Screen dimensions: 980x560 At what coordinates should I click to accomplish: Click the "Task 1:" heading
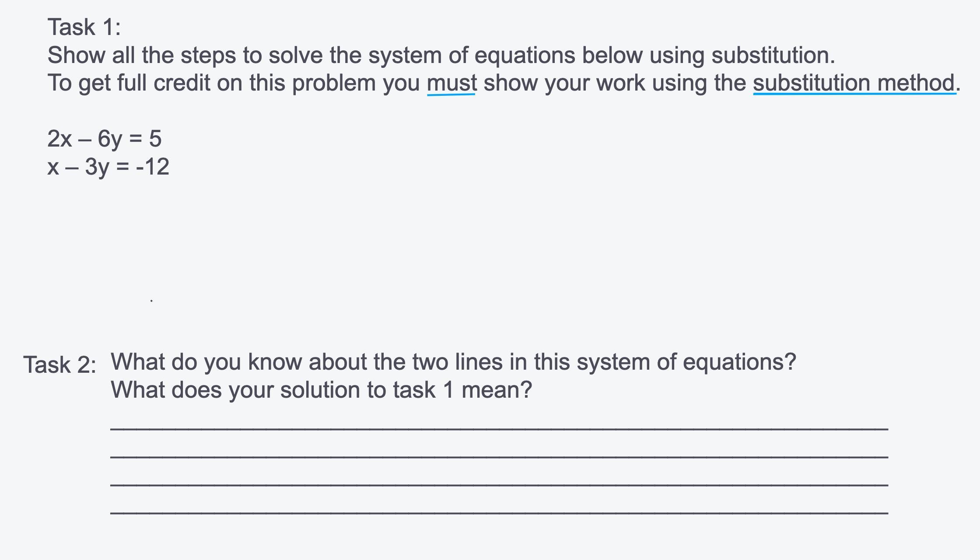84,27
